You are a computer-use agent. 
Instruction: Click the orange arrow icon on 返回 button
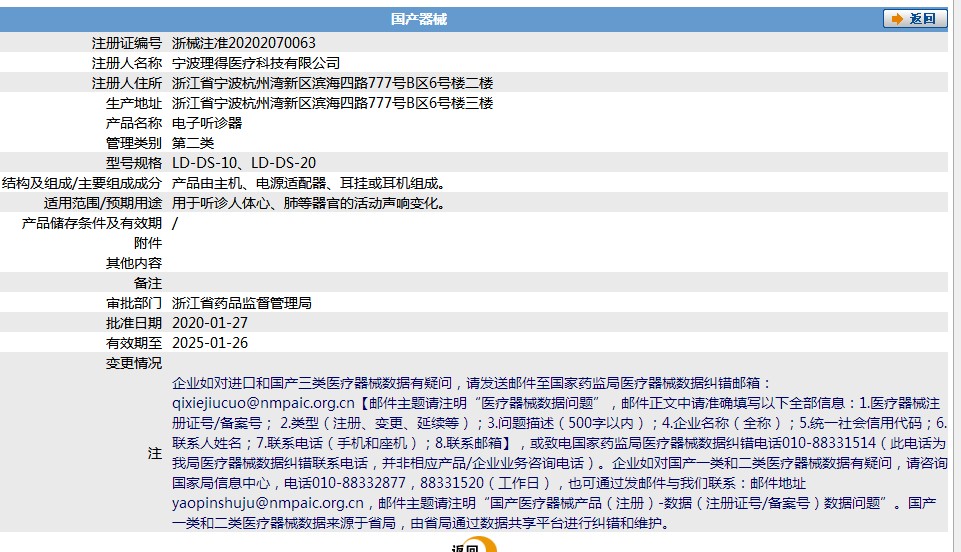coord(897,19)
